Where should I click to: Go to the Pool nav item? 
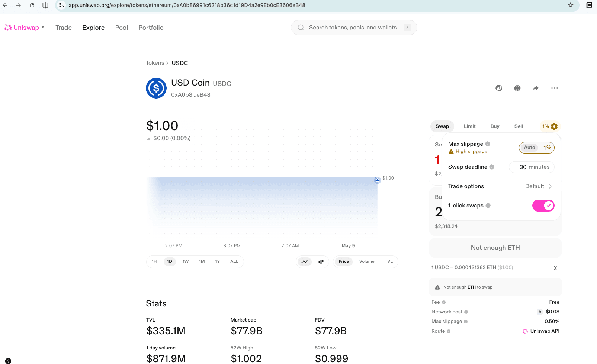coord(122,28)
